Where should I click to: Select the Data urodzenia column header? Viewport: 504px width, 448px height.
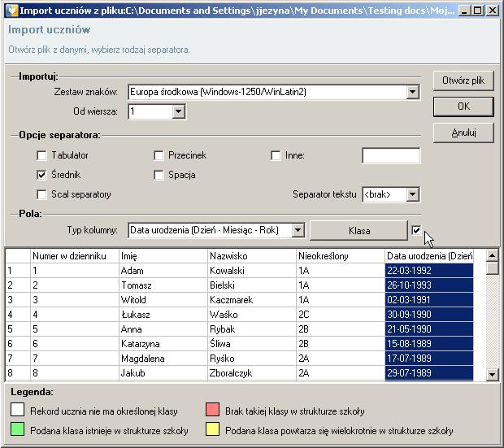pos(429,256)
